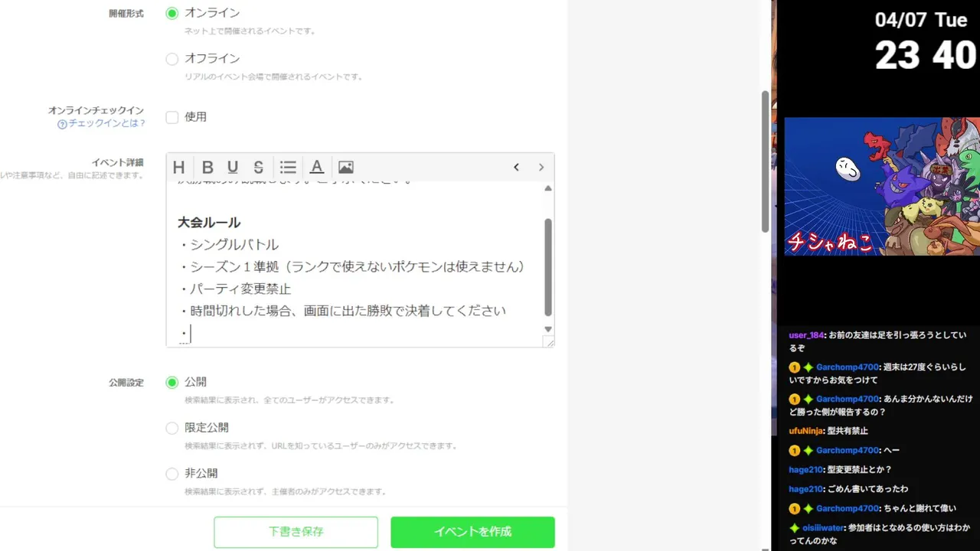Click the undo left-arrow in the editor toolbar

click(x=516, y=168)
